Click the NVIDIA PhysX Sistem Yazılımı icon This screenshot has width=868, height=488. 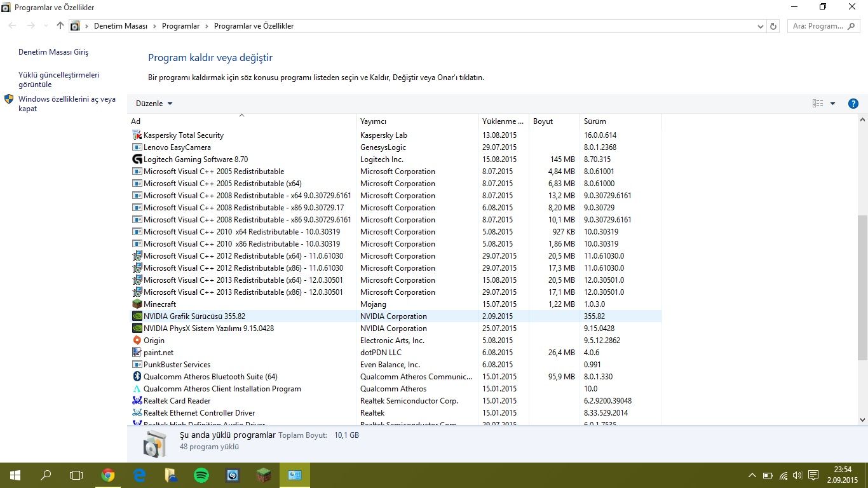point(137,329)
